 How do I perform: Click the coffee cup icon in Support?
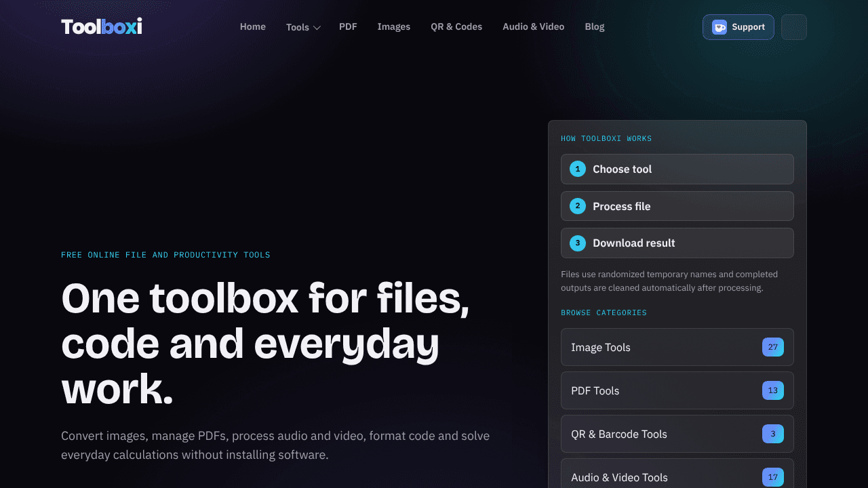click(719, 27)
